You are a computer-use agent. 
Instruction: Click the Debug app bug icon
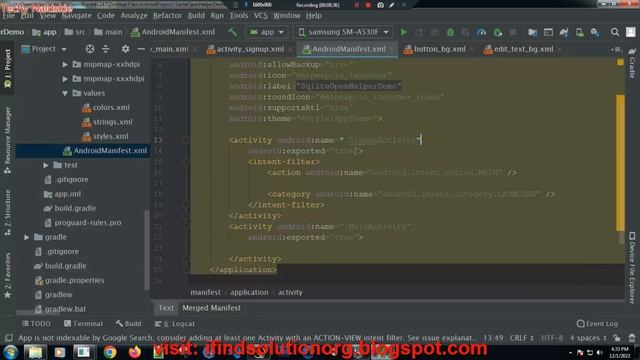450,32
